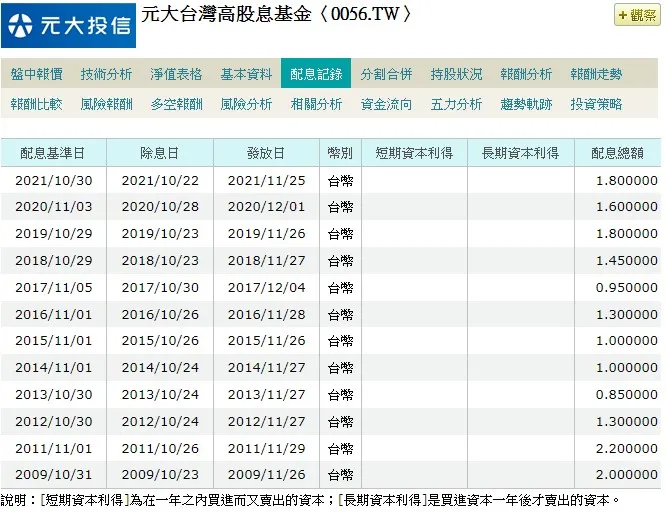
Task: Add fund with the +觀察 button
Action: [x=637, y=15]
